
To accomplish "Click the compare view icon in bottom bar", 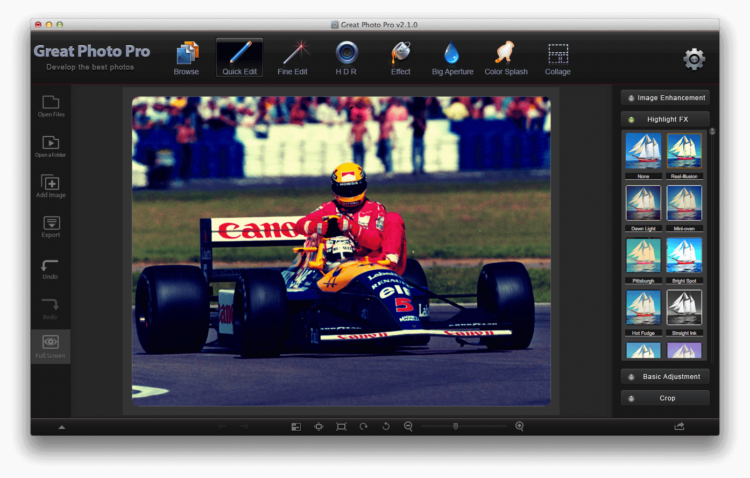I will [296, 426].
